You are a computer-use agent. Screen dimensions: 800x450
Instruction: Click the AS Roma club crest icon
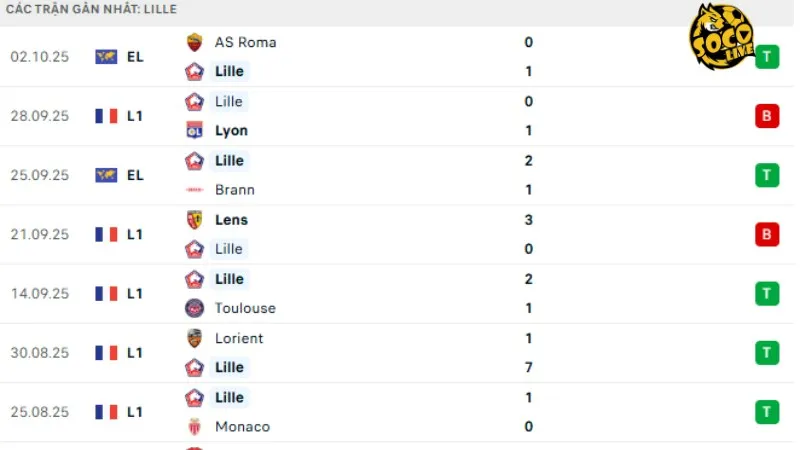194,42
